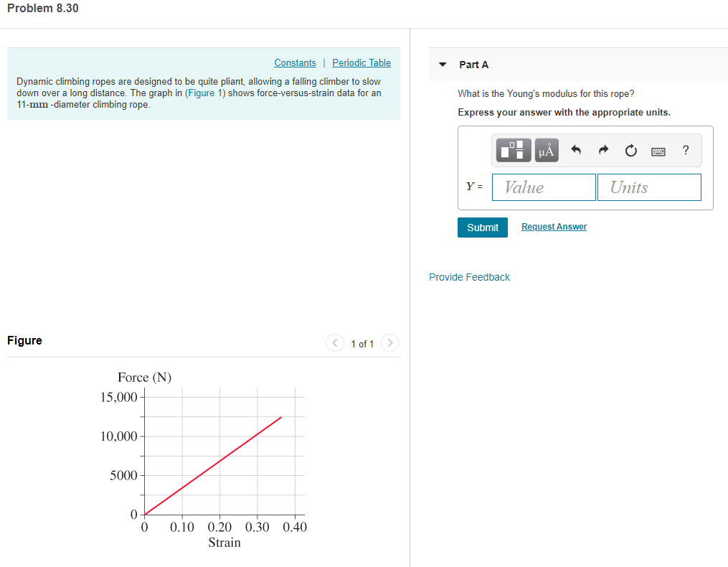Screen dimensions: 728x567
Task: Open the Request Answer link
Action: [553, 226]
